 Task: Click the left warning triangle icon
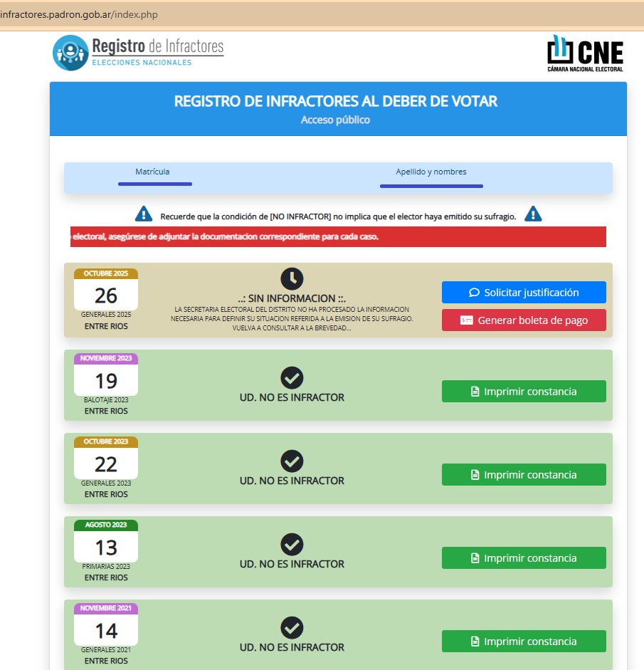(x=144, y=214)
